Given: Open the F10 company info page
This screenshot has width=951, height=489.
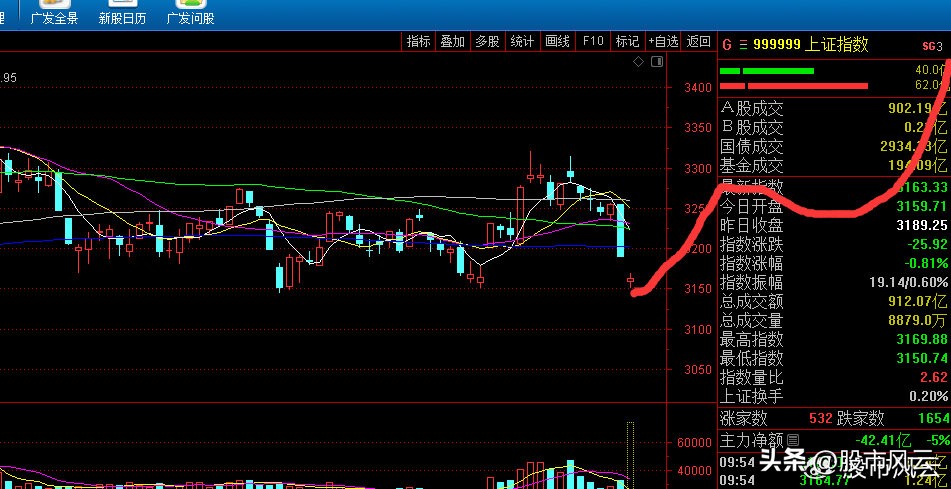Looking at the screenshot, I should (593, 41).
